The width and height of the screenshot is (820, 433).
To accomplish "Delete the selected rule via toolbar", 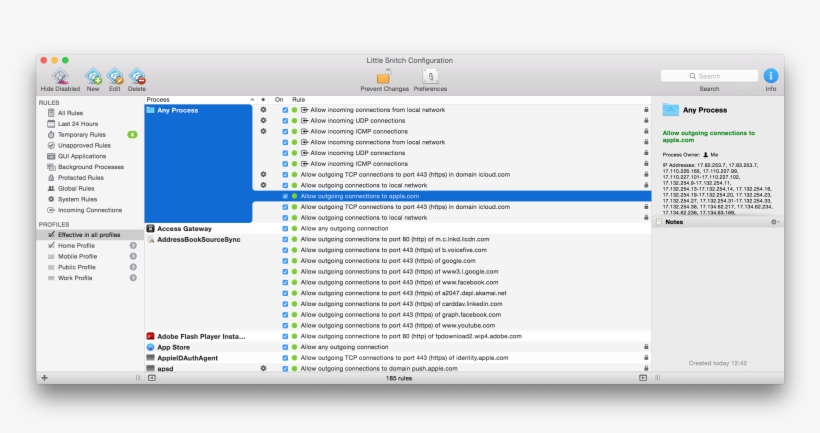I will click(x=137, y=77).
